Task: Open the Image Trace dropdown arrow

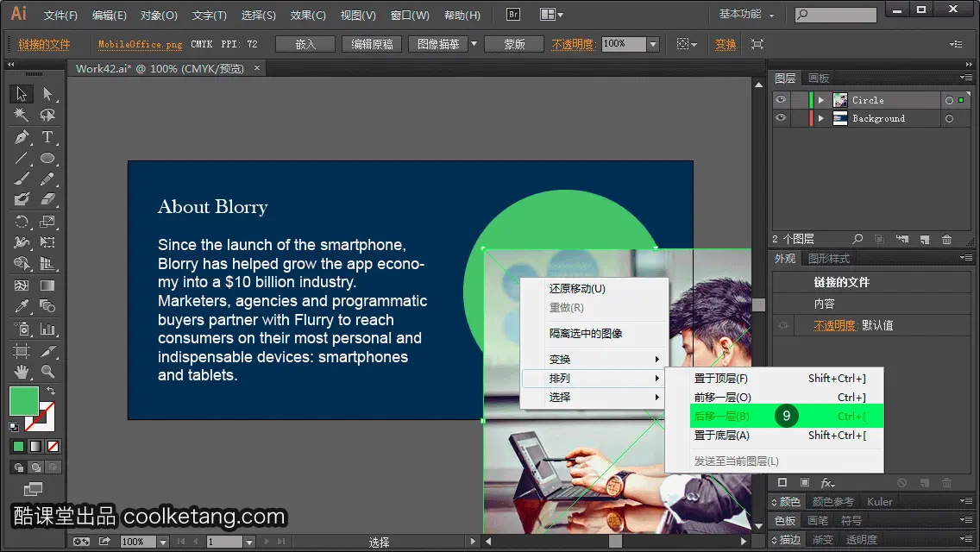Action: [x=474, y=44]
